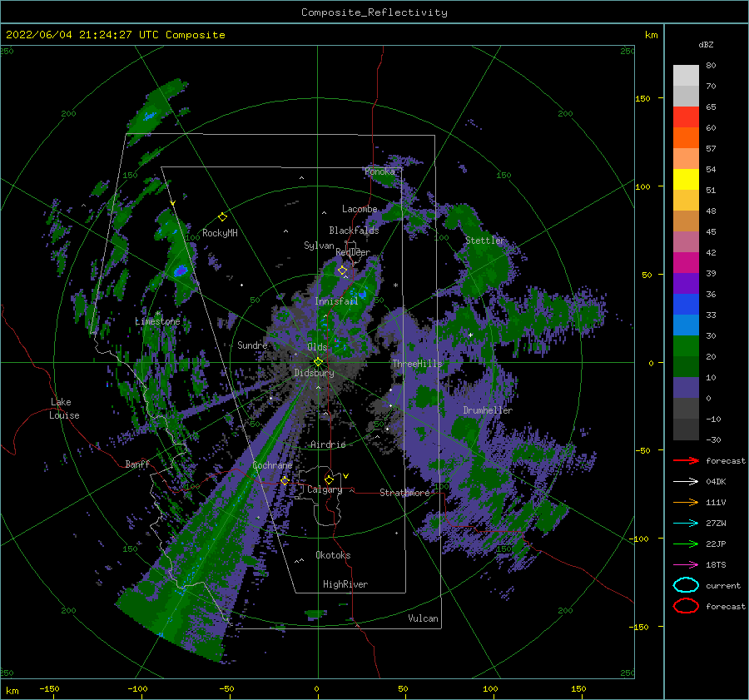
Task: Click the blue 33–36 dBZ color swatch
Action: click(686, 305)
